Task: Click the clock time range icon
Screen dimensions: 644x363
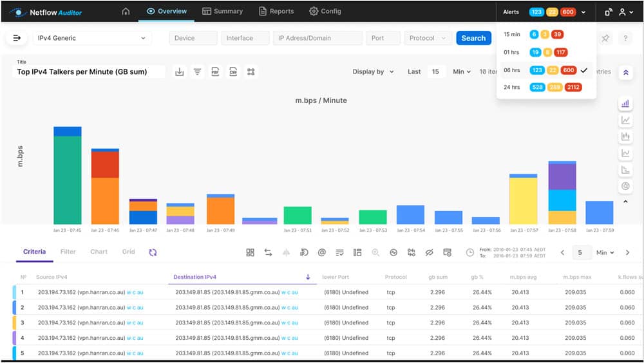Action: tap(470, 252)
